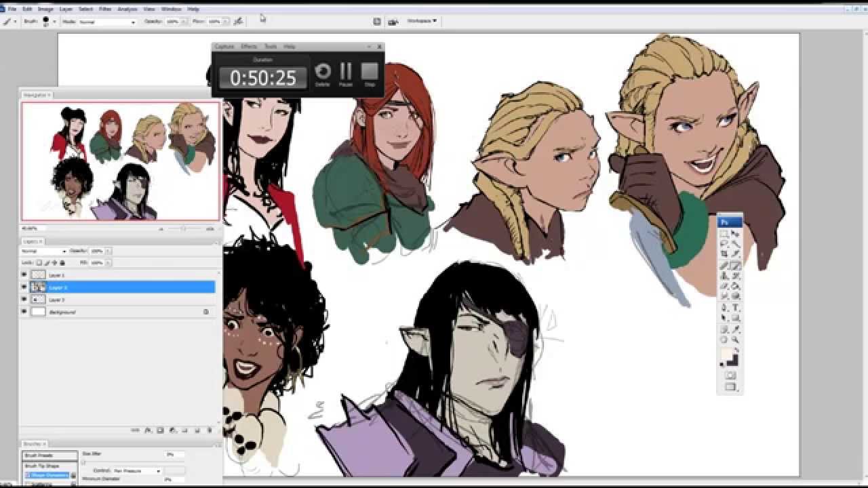Click the trash icon in Layers panel
Image resolution: width=868 pixels, height=488 pixels.
pos(209,430)
